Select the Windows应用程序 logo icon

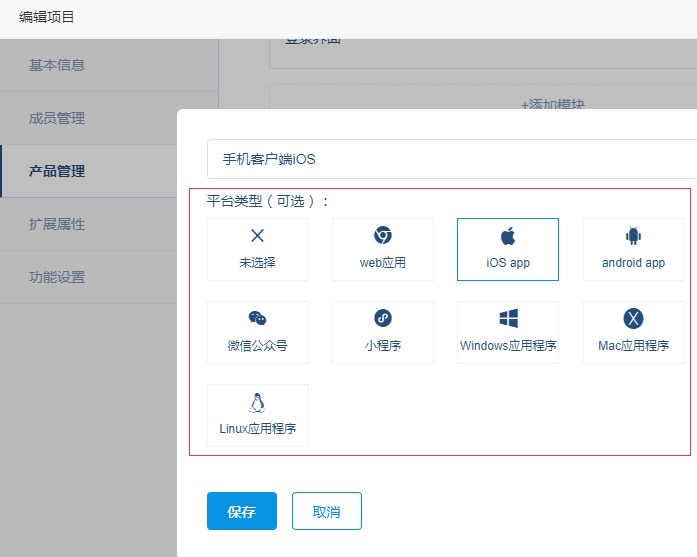508,319
